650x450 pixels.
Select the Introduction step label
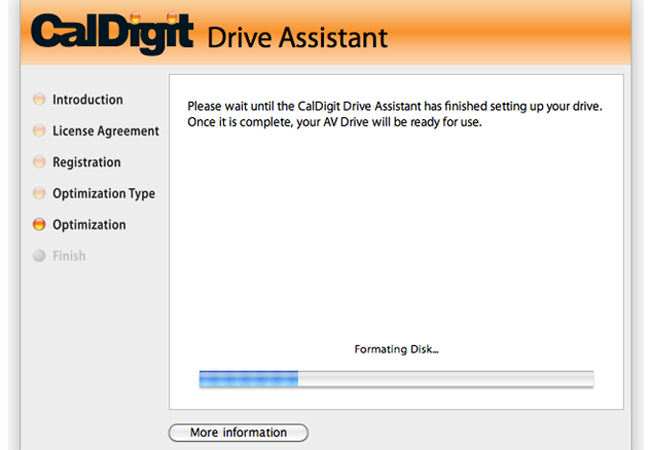[x=87, y=100]
